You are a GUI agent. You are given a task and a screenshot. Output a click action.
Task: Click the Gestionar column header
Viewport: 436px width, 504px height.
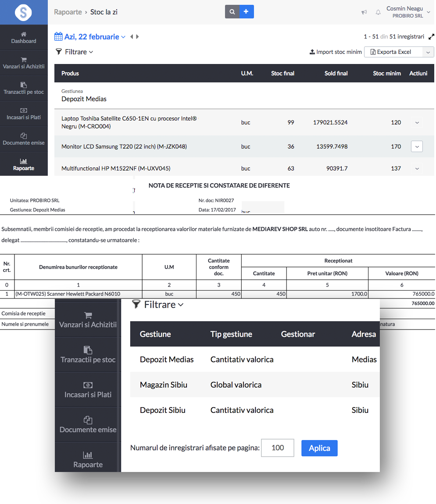(x=298, y=334)
